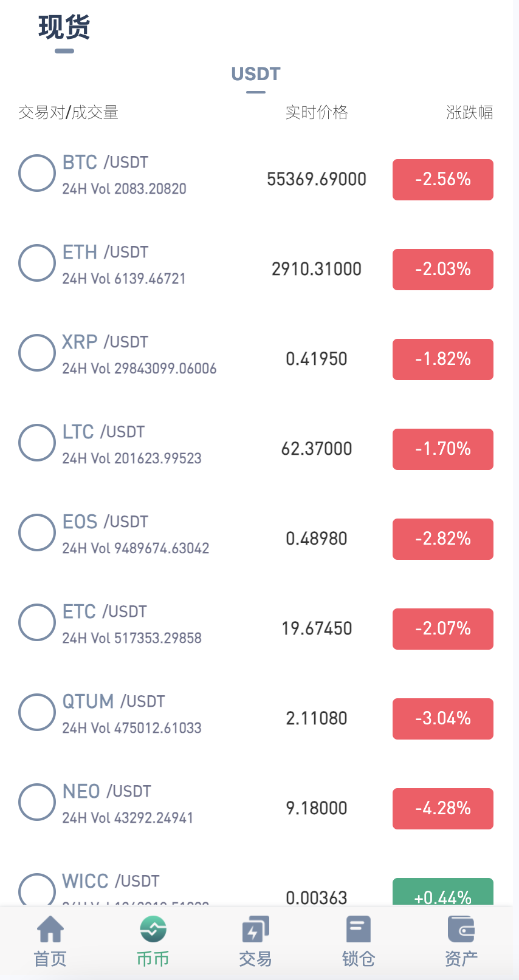Click the green WICC +0.44% badge
Image resolution: width=519 pixels, height=980 pixels.
[443, 892]
